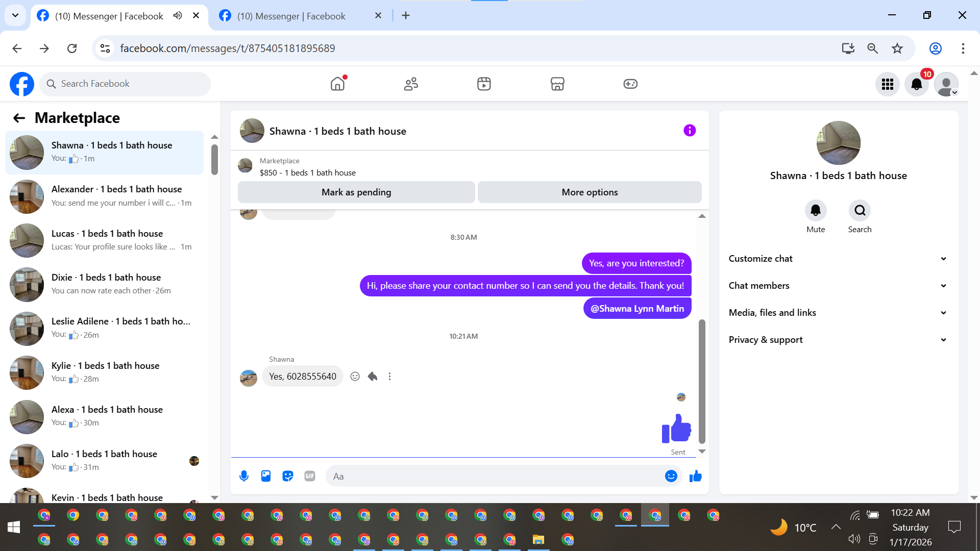The image size is (980, 551).
Task: Open the GIF picker icon
Action: point(310,476)
